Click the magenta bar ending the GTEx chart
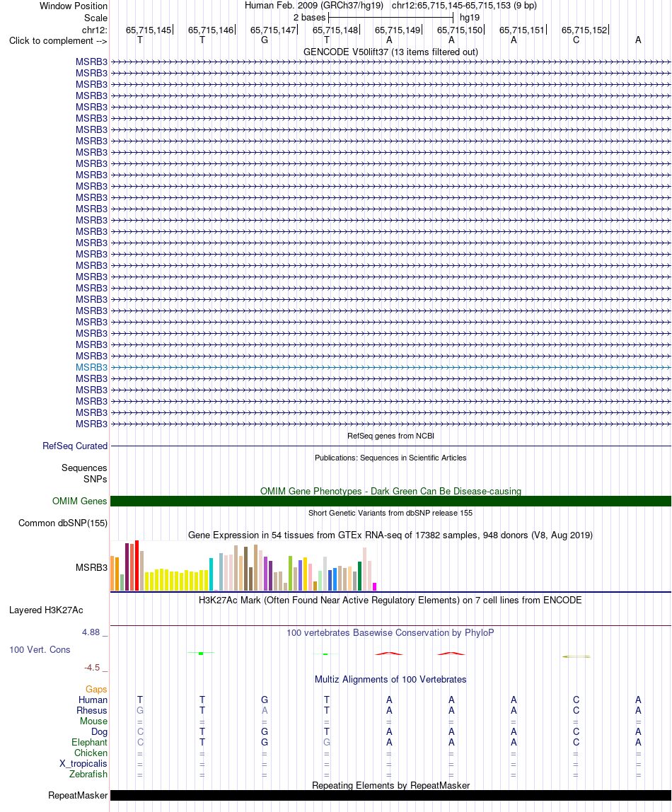672x812 pixels. (375, 587)
